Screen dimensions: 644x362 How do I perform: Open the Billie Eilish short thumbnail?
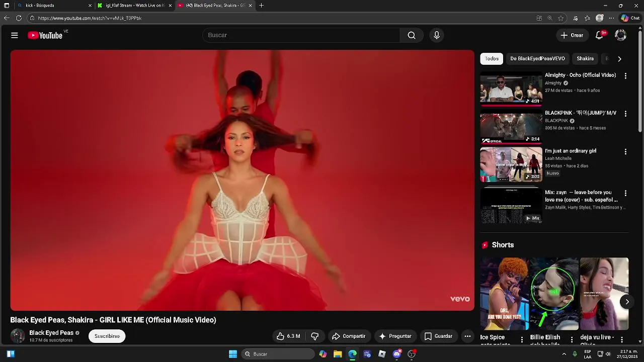553,294
